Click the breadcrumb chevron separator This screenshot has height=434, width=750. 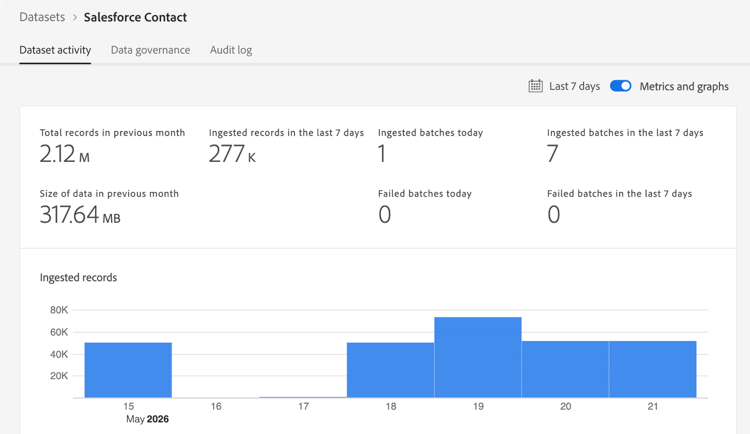click(75, 18)
